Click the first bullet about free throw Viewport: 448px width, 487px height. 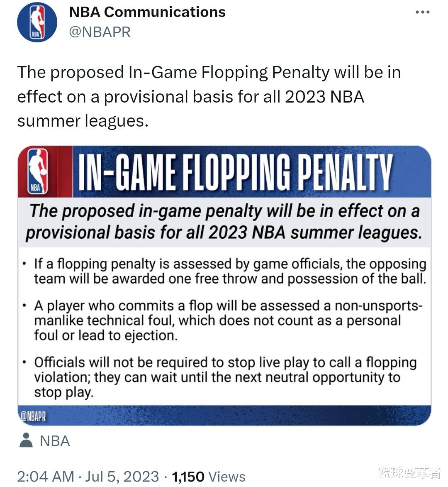coord(229,271)
